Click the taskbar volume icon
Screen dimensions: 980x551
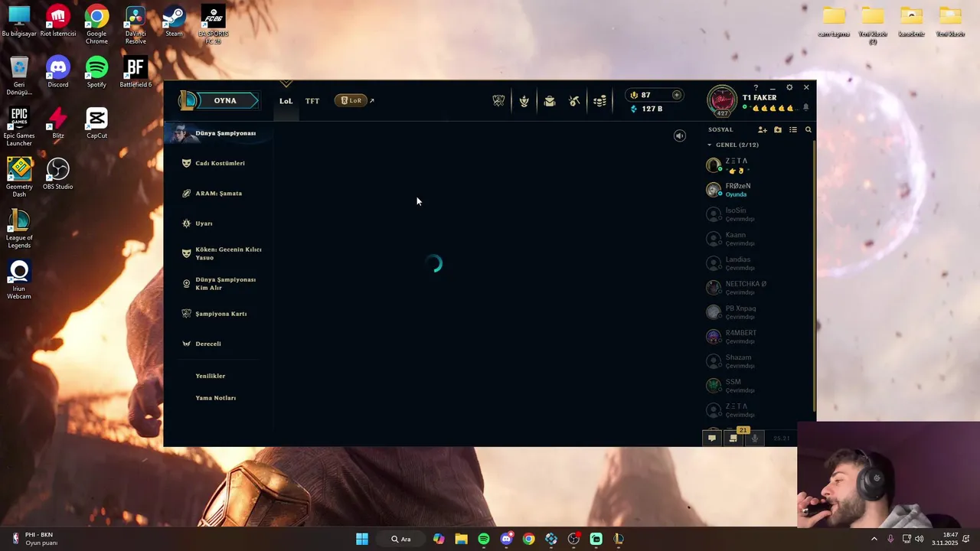pos(919,539)
